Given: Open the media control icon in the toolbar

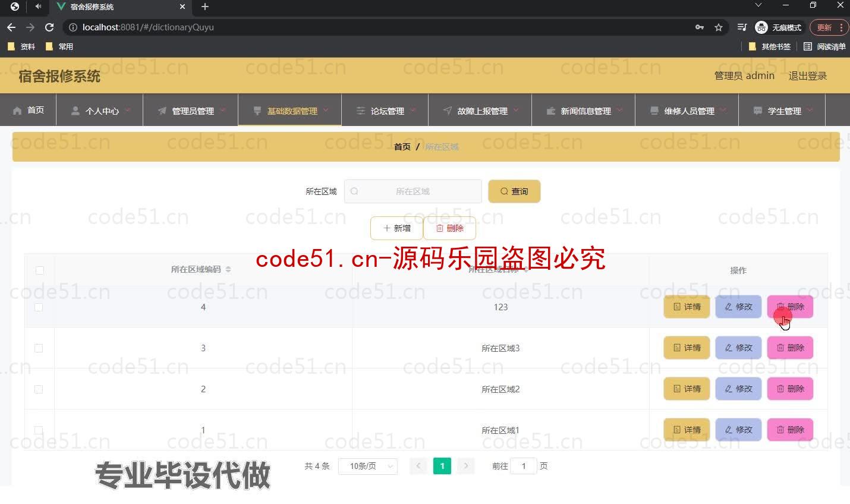Looking at the screenshot, I should click(x=742, y=27).
